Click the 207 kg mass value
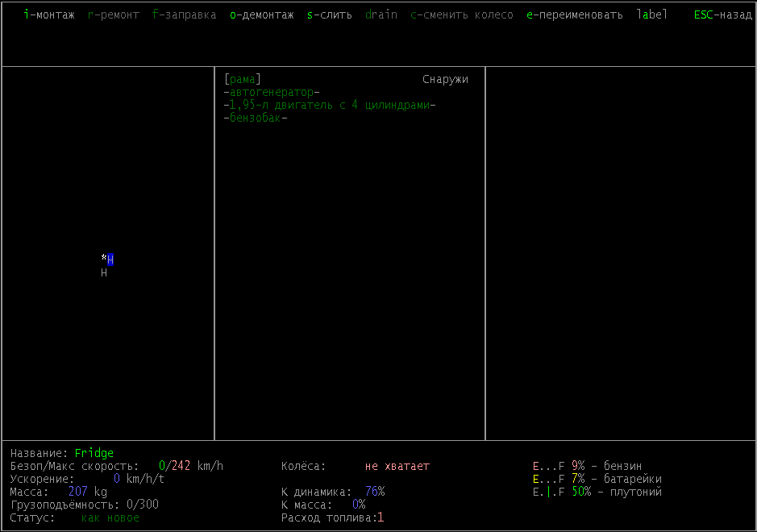Screen dimensions: 757x532 (87, 492)
